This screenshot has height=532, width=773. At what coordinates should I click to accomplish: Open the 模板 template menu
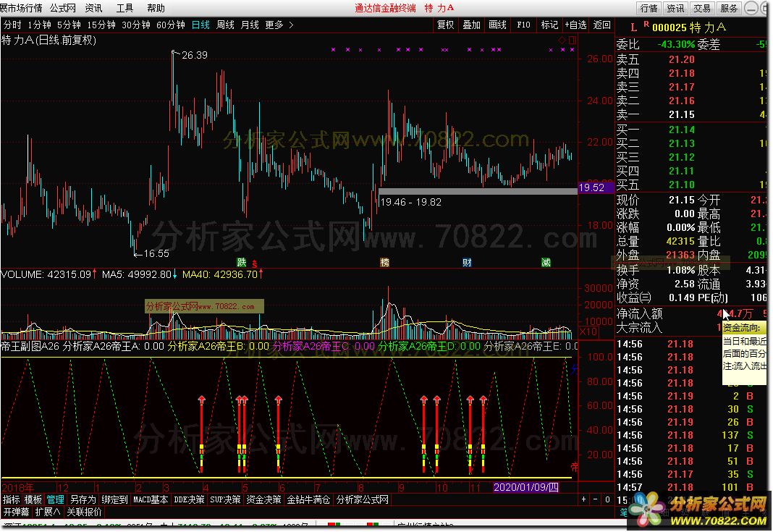[33, 499]
